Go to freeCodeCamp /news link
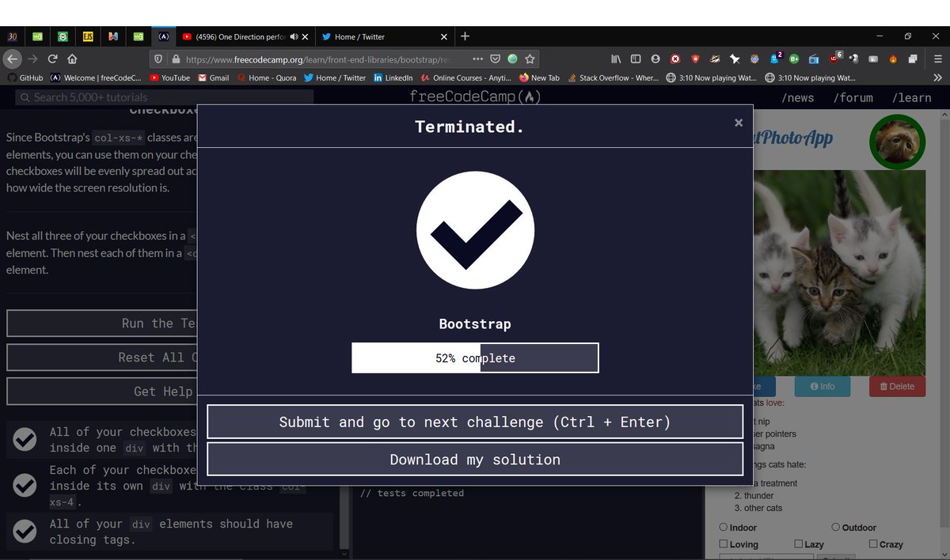950x560 pixels. click(x=797, y=97)
